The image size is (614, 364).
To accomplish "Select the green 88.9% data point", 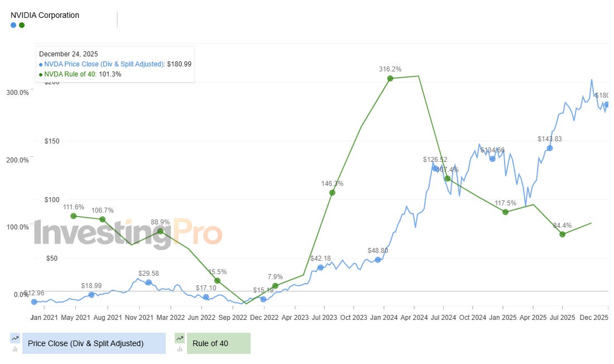I will [160, 231].
